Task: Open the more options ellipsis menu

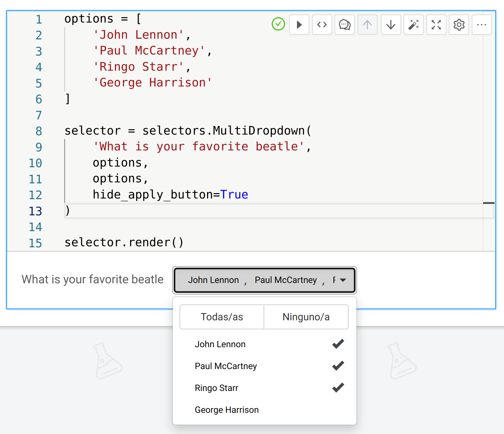Action: [481, 25]
